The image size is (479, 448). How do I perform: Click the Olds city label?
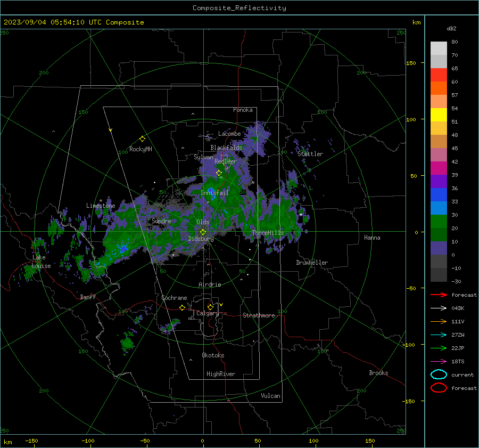(x=203, y=222)
